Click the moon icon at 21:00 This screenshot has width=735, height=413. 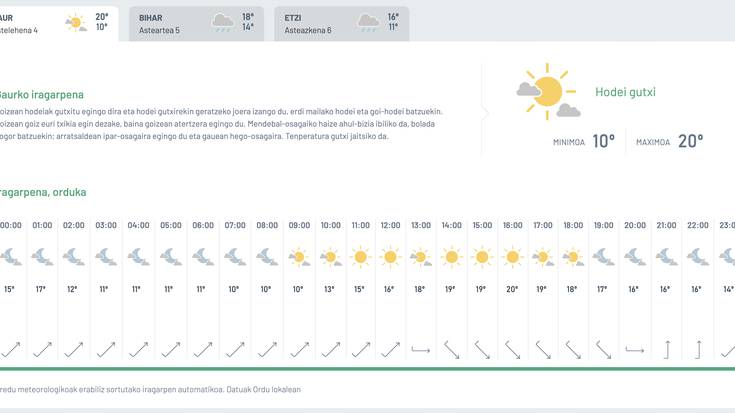pos(666,257)
